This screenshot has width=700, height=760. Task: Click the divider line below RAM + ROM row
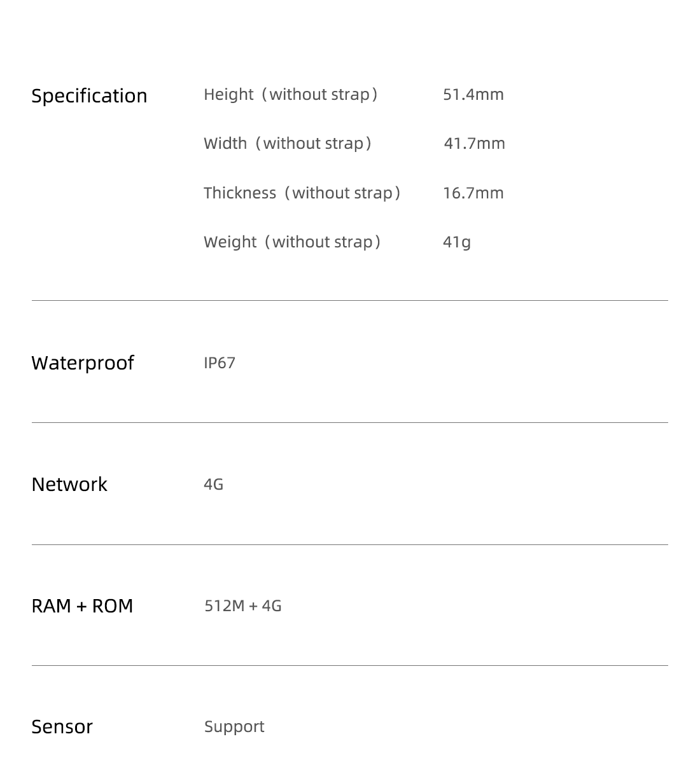[350, 665]
